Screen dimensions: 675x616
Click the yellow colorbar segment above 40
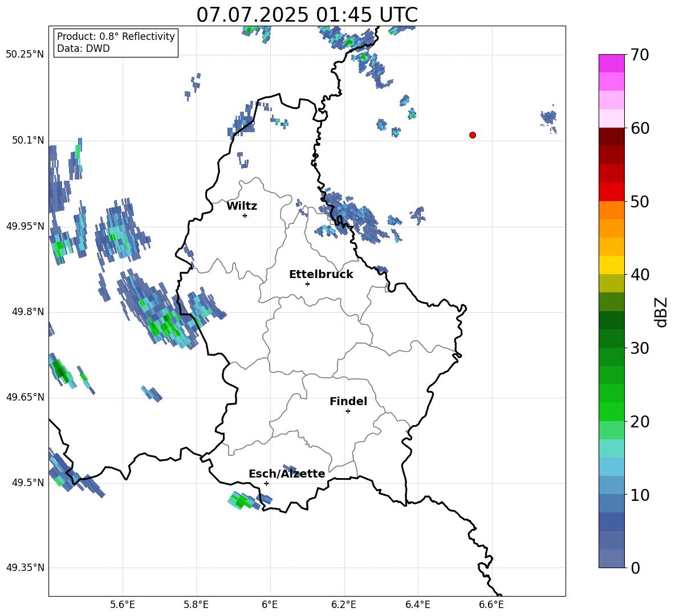click(x=611, y=265)
